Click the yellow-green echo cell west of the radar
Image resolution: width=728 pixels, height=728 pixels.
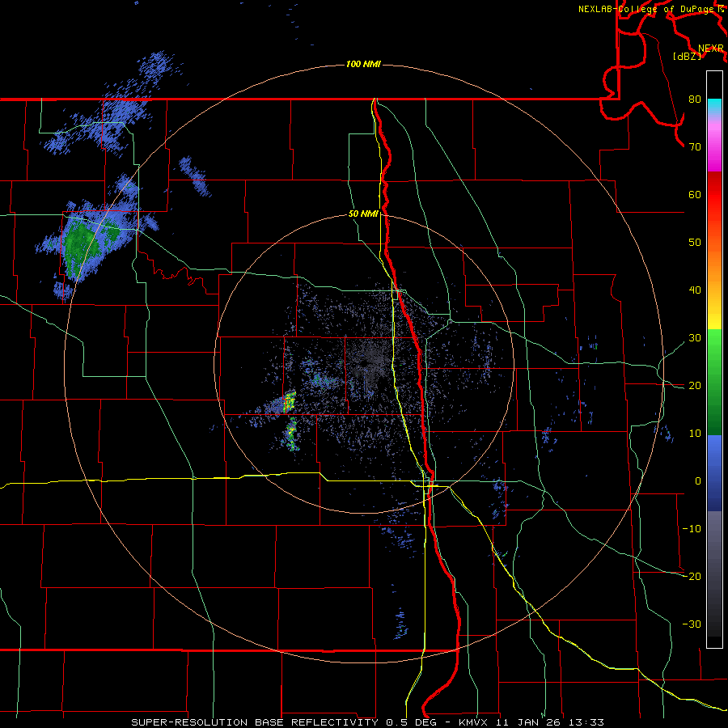290,402
